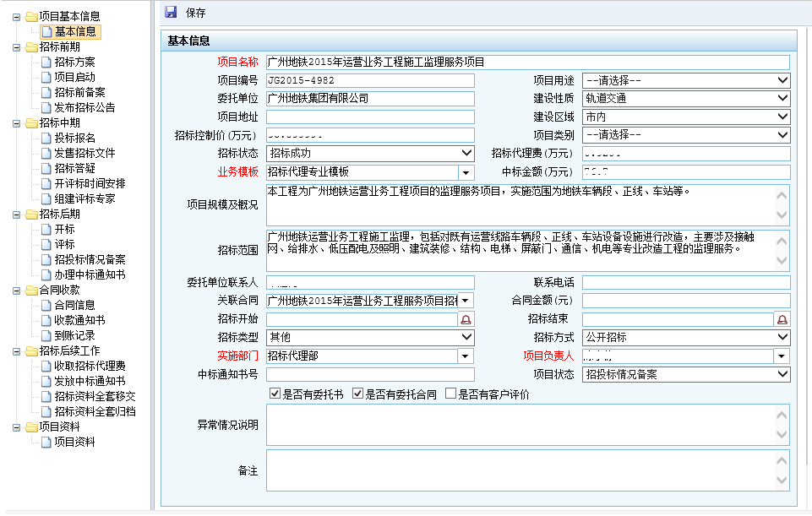Expand the 招标方式 dropdown list
This screenshot has width=812, height=516.
tap(782, 338)
